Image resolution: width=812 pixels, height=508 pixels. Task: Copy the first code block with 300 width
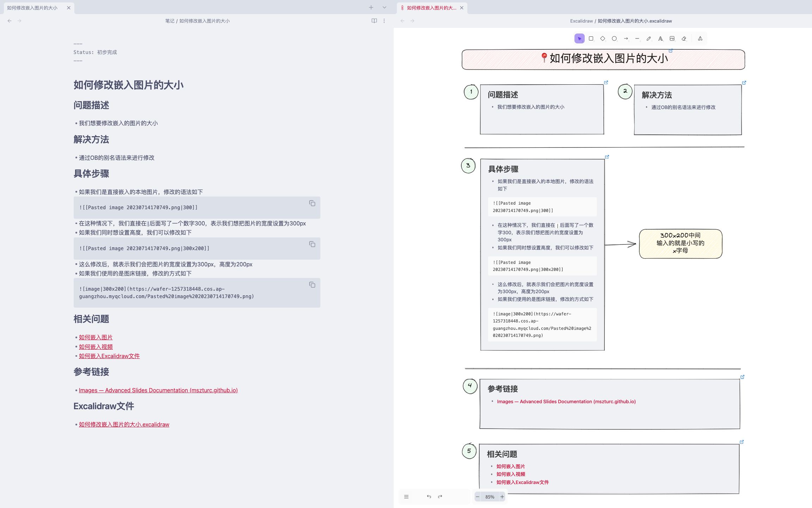[x=312, y=203]
